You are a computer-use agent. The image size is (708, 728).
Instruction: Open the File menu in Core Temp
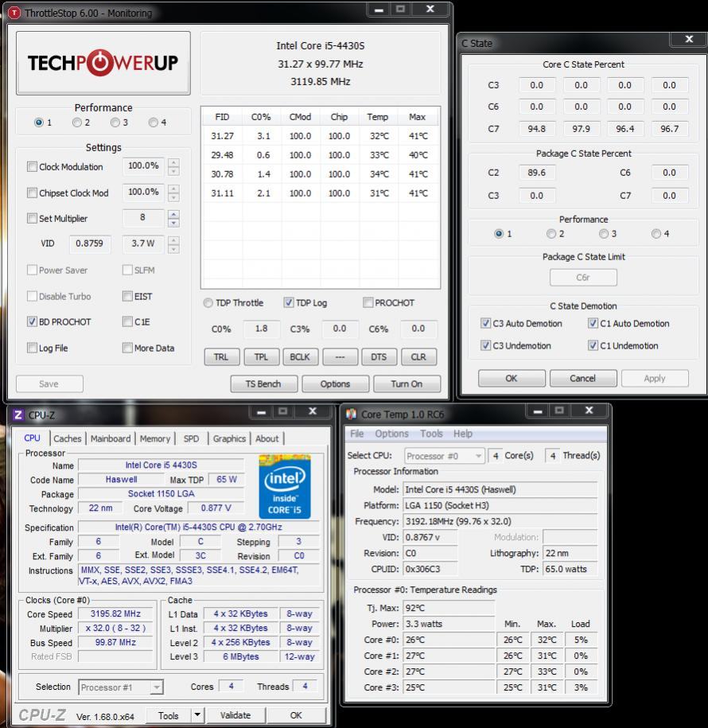356,434
